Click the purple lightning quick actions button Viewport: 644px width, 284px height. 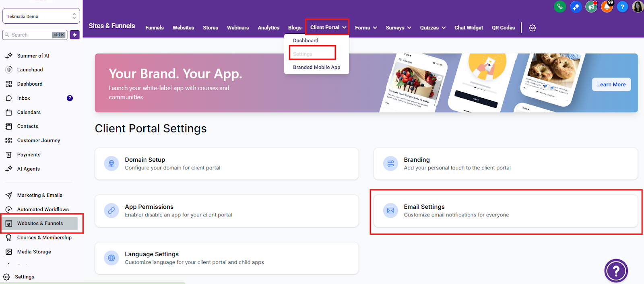tap(74, 35)
